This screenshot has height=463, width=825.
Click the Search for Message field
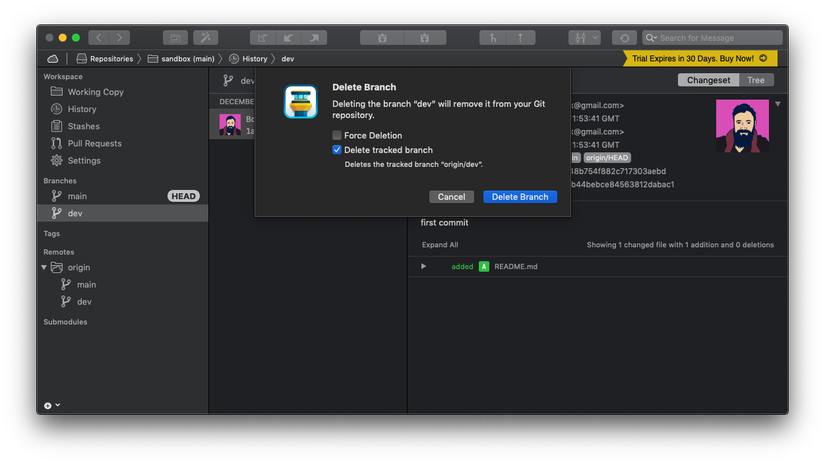[715, 38]
